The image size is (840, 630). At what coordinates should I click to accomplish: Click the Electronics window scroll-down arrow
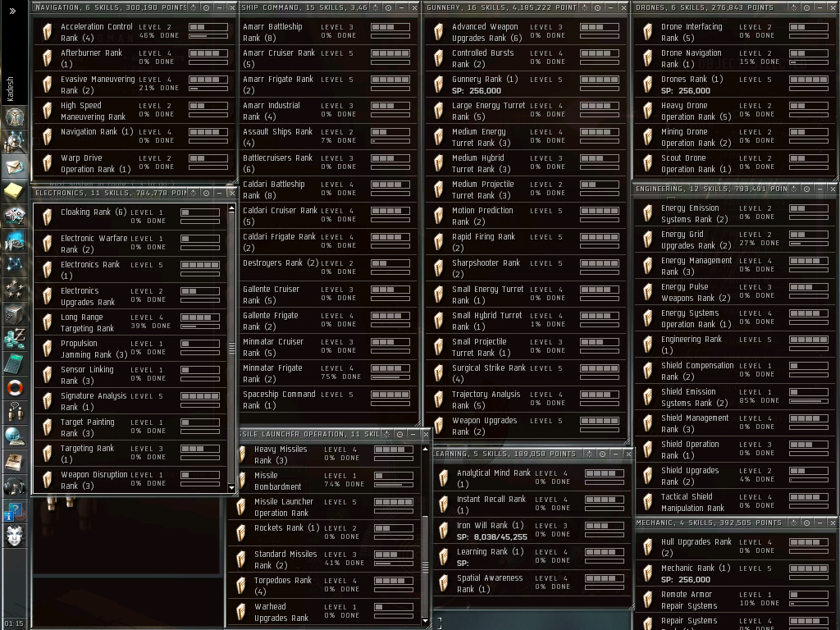(x=231, y=488)
